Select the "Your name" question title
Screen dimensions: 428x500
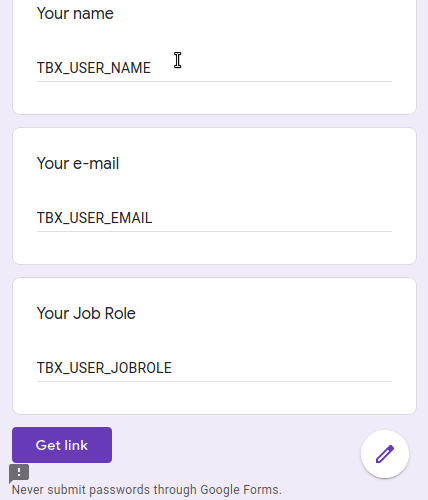tap(75, 13)
